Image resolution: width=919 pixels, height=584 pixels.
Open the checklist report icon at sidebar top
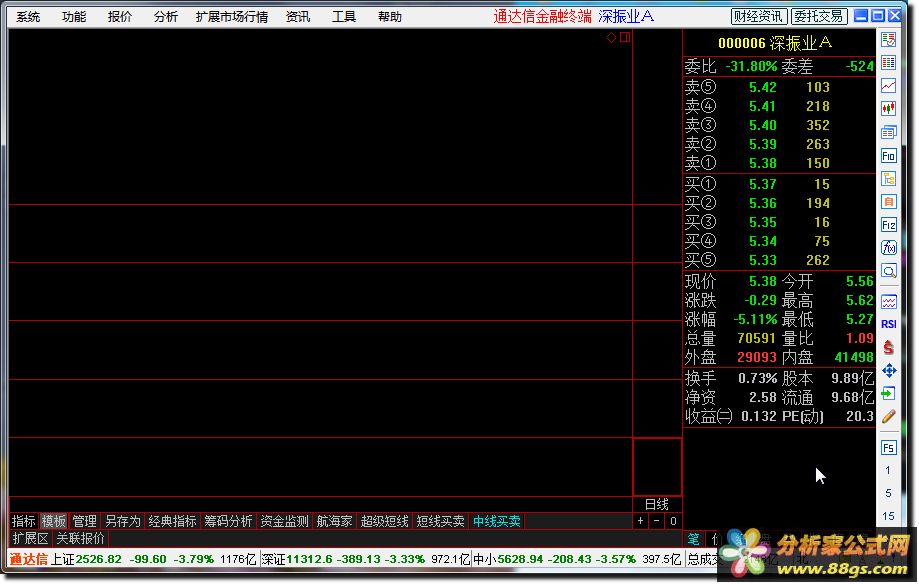tap(889, 40)
